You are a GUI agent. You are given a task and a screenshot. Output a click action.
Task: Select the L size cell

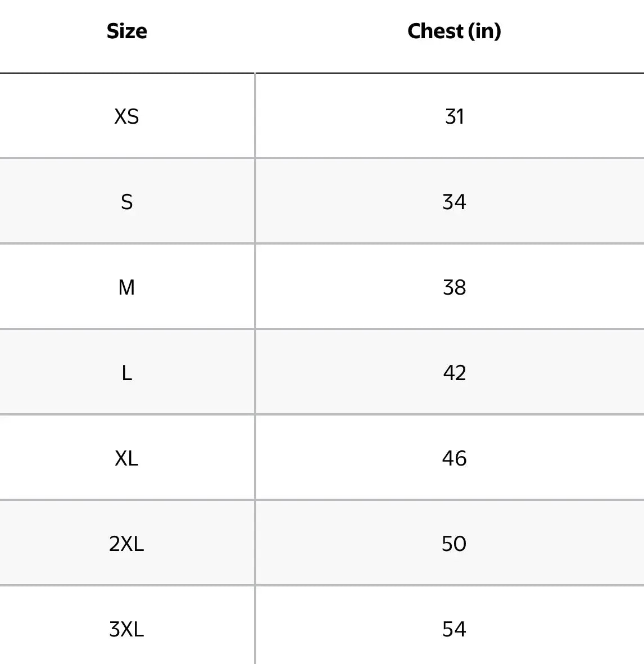[127, 373]
